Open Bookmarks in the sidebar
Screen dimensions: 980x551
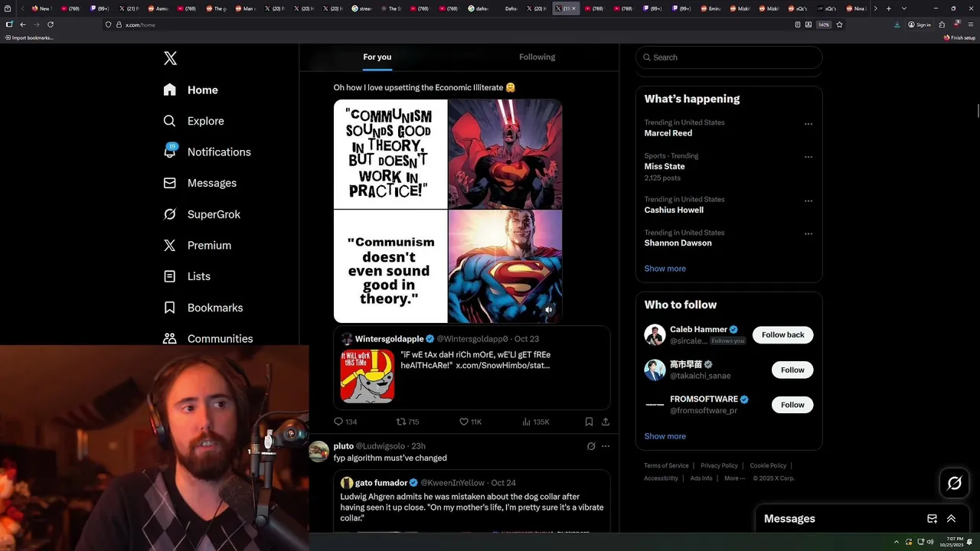click(203, 308)
